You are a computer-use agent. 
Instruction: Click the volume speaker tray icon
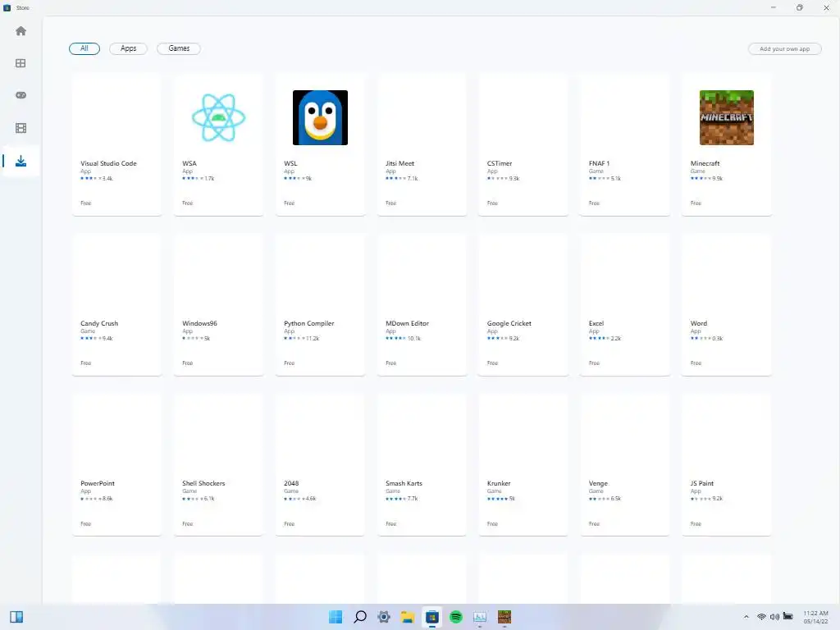(774, 617)
